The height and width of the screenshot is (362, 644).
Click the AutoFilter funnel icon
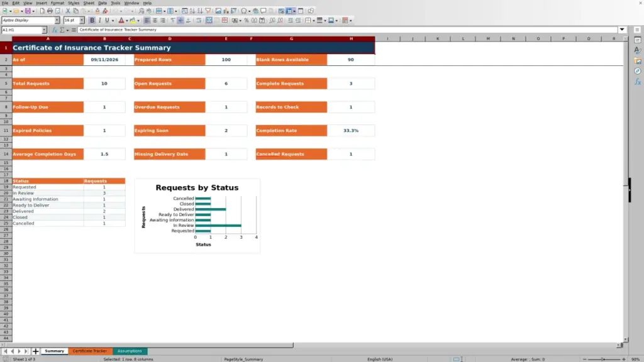[208, 11]
